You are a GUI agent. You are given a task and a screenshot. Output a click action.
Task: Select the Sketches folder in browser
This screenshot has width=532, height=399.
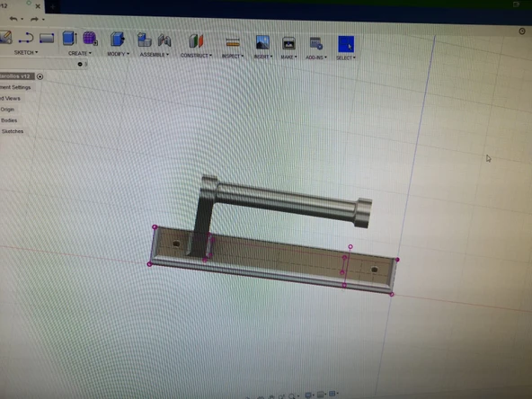(x=13, y=131)
